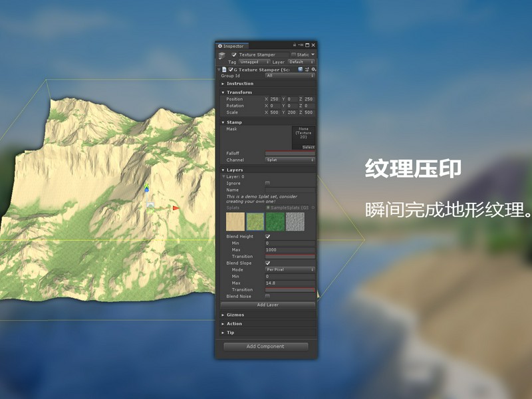This screenshot has width=532, height=399.
Task: Select the sand splat texture thumbnail
Action: point(235,221)
